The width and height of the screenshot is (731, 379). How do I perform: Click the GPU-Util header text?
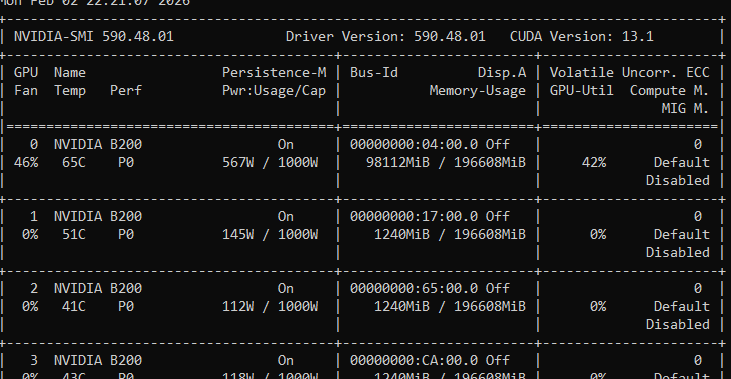[x=581, y=90]
